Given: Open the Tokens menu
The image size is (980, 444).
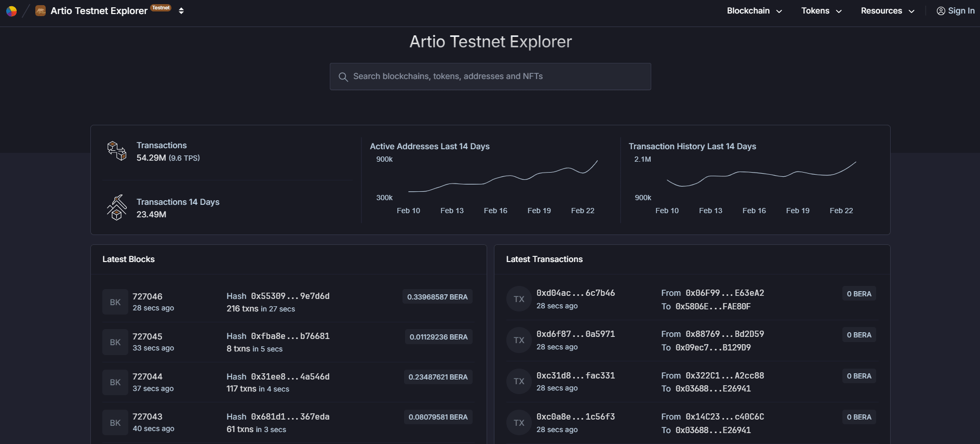Looking at the screenshot, I should (822, 11).
